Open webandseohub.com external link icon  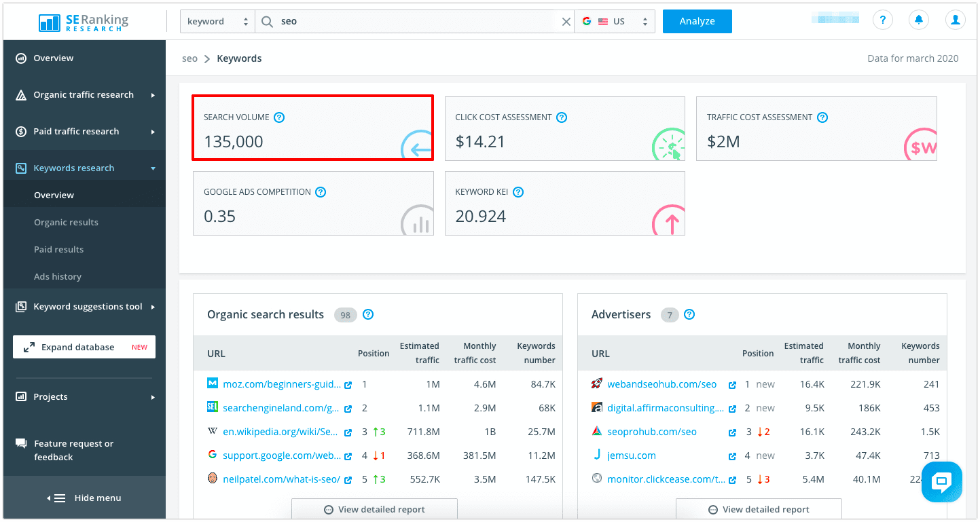[x=733, y=385]
